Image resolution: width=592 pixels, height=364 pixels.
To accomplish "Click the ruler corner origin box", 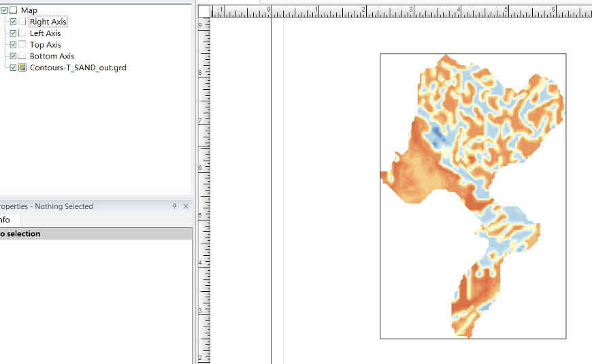I will 203,12.
